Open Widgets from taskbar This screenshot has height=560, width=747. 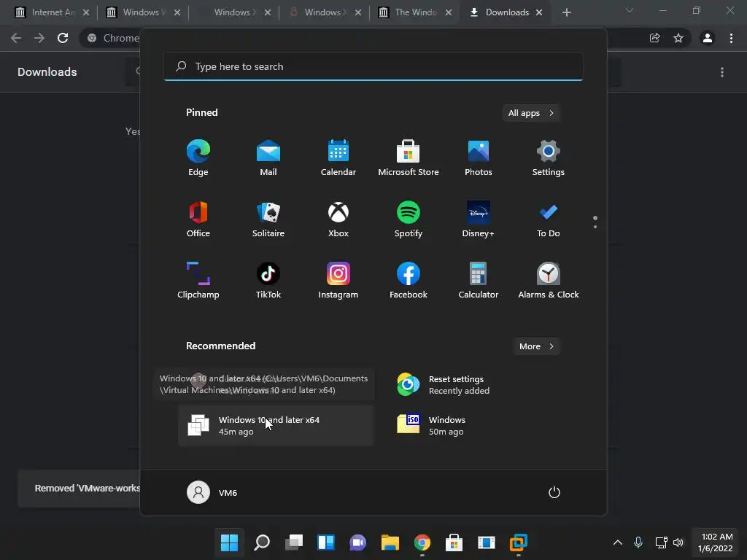point(326,542)
